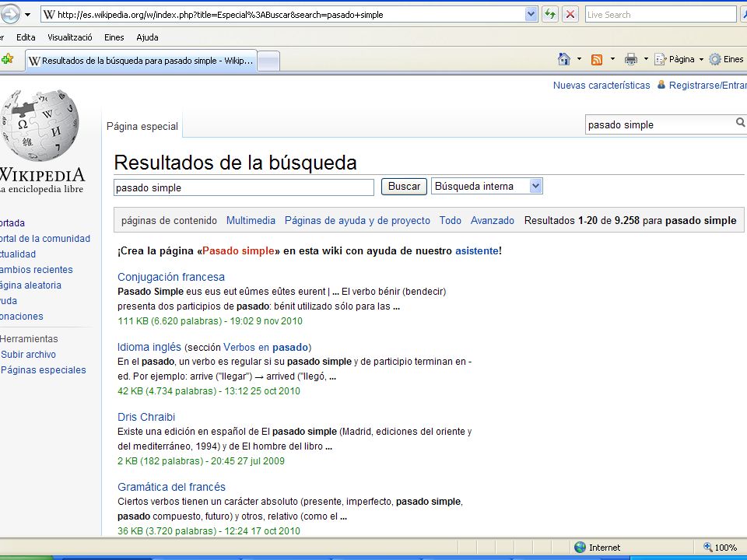Open the Eines menu

(x=114, y=37)
